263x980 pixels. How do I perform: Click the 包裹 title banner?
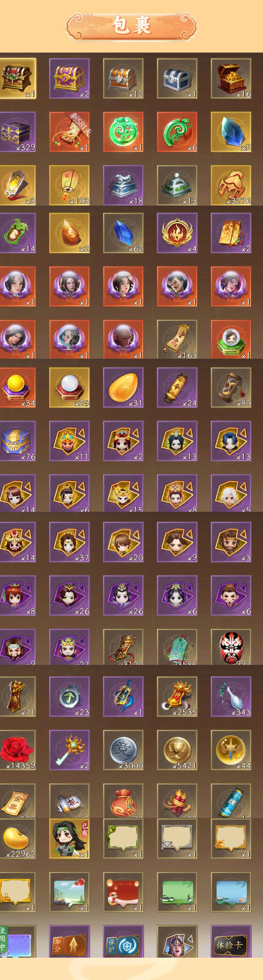pyautogui.click(x=131, y=26)
